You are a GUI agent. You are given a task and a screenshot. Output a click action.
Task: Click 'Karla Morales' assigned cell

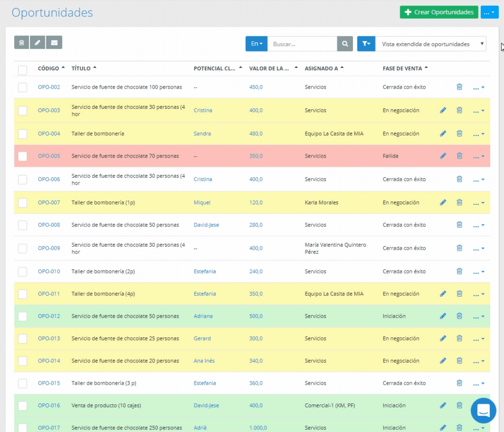coord(321,202)
